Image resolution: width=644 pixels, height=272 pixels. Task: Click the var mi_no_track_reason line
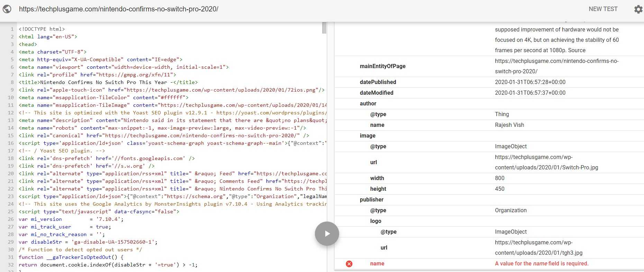pos(62,234)
